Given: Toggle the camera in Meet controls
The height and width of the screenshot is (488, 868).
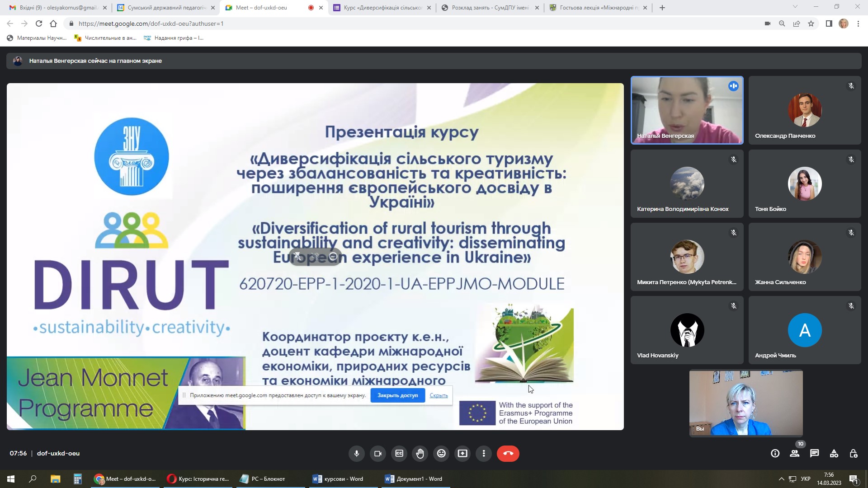Looking at the screenshot, I should coord(378,453).
